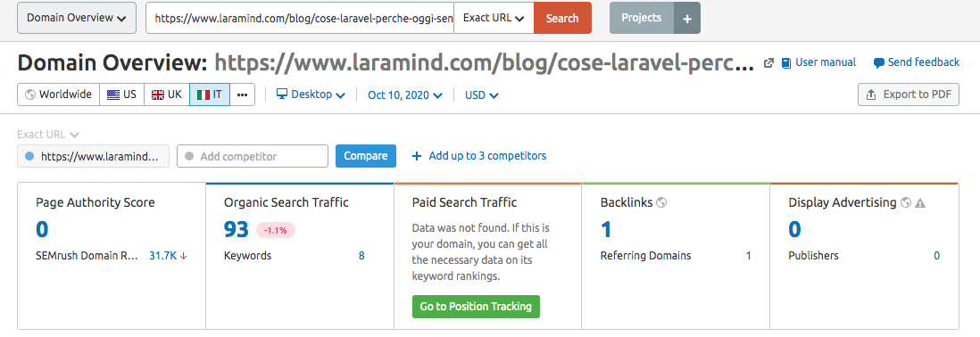Switch database to US
This screenshot has width=980, height=337.
tap(122, 95)
